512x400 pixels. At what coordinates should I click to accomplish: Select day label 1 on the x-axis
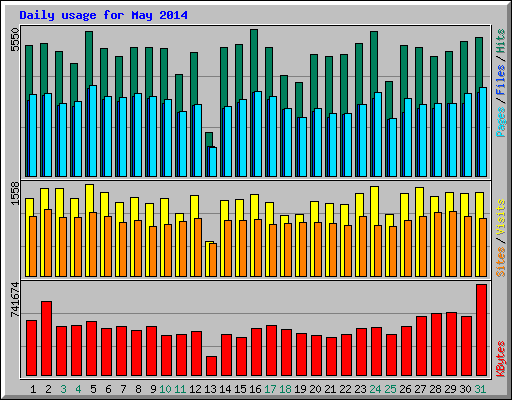point(33,389)
